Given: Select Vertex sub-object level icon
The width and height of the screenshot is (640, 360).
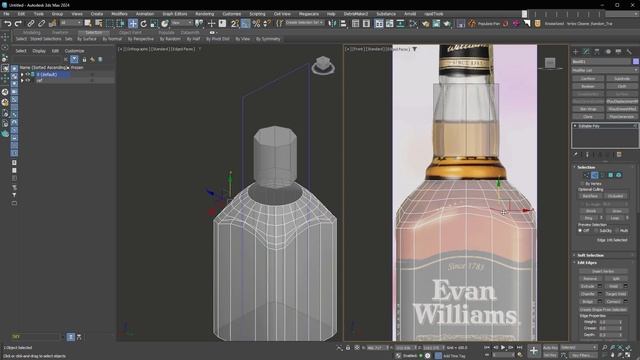Looking at the screenshot, I should [x=587, y=175].
